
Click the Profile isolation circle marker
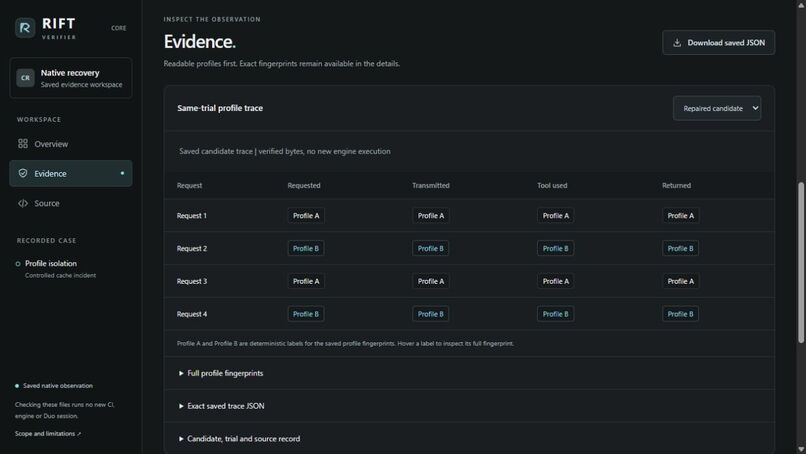(17, 264)
